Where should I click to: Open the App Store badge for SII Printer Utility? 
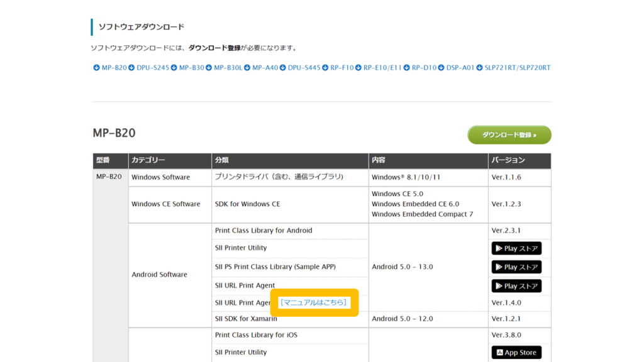pos(516,353)
